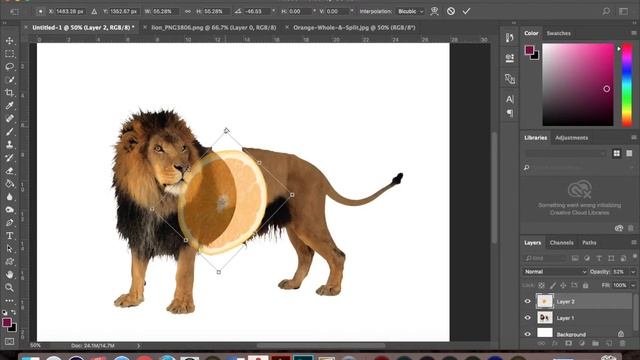The width and height of the screenshot is (640, 360).
Task: Open the blending mode Normal dropdown
Action: coord(555,272)
